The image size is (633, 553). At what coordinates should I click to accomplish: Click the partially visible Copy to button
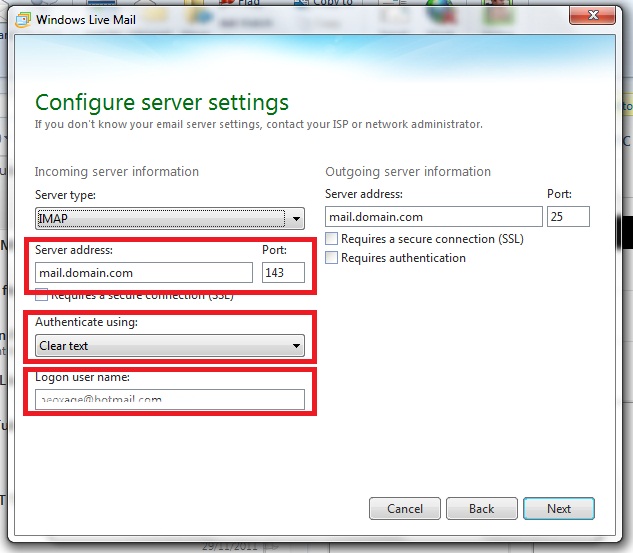point(324,3)
